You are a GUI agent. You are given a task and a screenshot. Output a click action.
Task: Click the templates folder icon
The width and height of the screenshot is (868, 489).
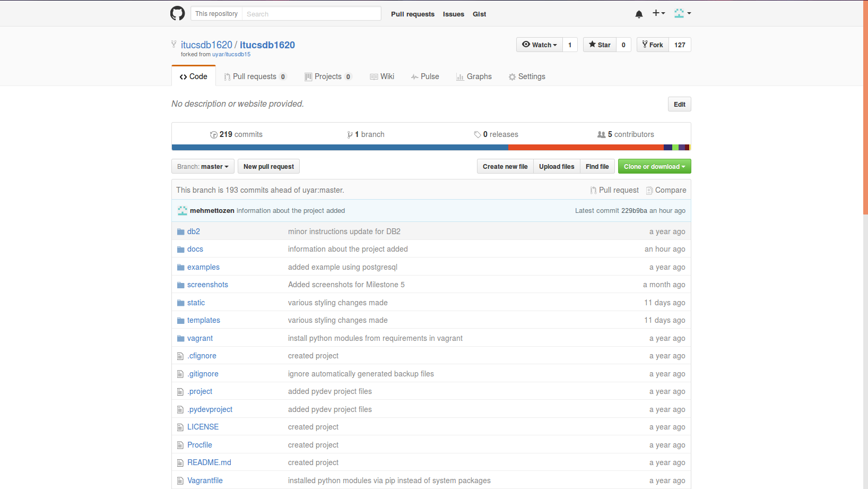[181, 321]
